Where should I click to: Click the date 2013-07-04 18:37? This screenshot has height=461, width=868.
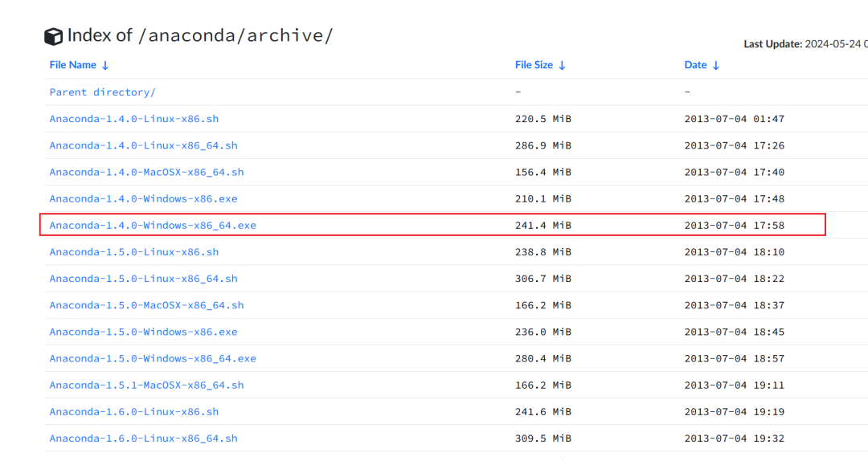click(x=735, y=305)
